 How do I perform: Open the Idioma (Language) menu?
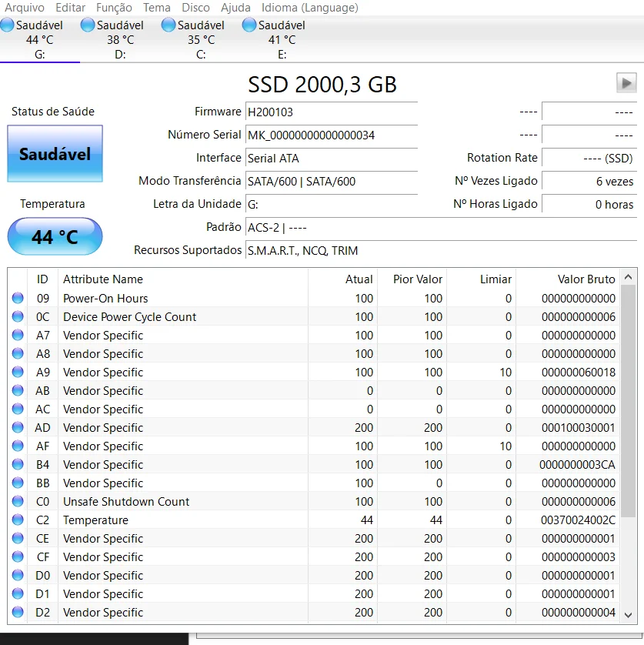coord(309,8)
